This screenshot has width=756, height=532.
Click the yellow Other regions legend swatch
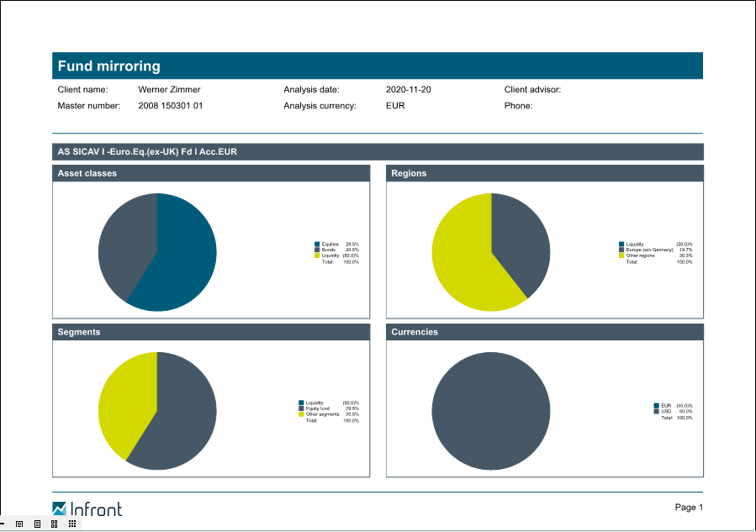[x=621, y=255]
